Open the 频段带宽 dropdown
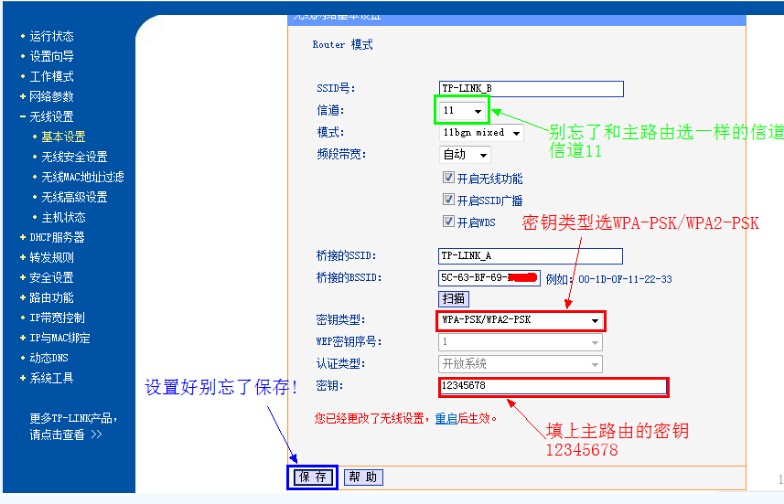The image size is (784, 504). tap(464, 154)
